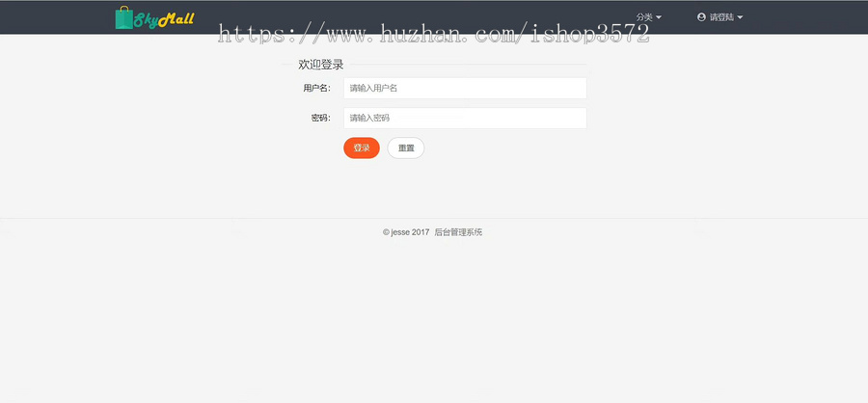Viewport: 868px width, 403px height.
Task: Click the 欢迎登录 heading text
Action: [321, 65]
